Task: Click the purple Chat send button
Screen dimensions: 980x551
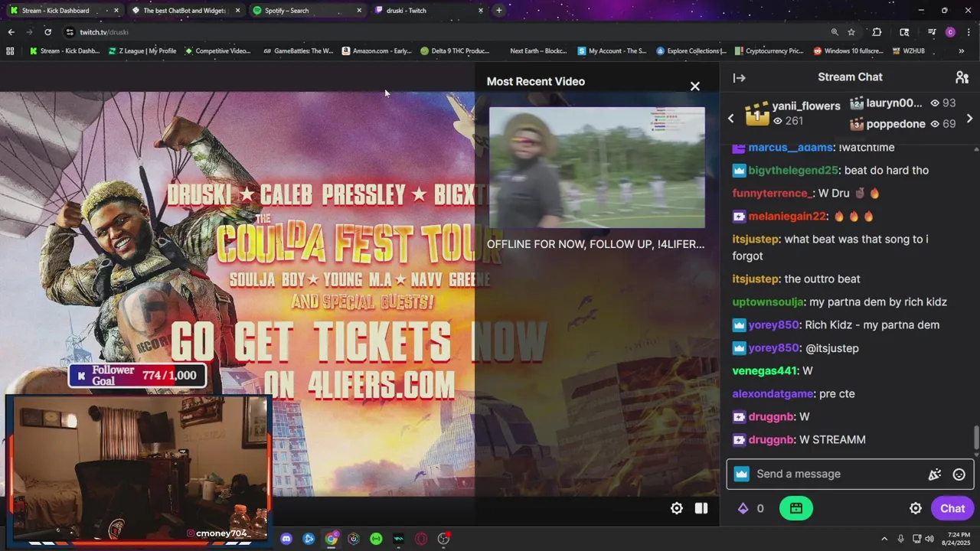Action: tap(952, 508)
